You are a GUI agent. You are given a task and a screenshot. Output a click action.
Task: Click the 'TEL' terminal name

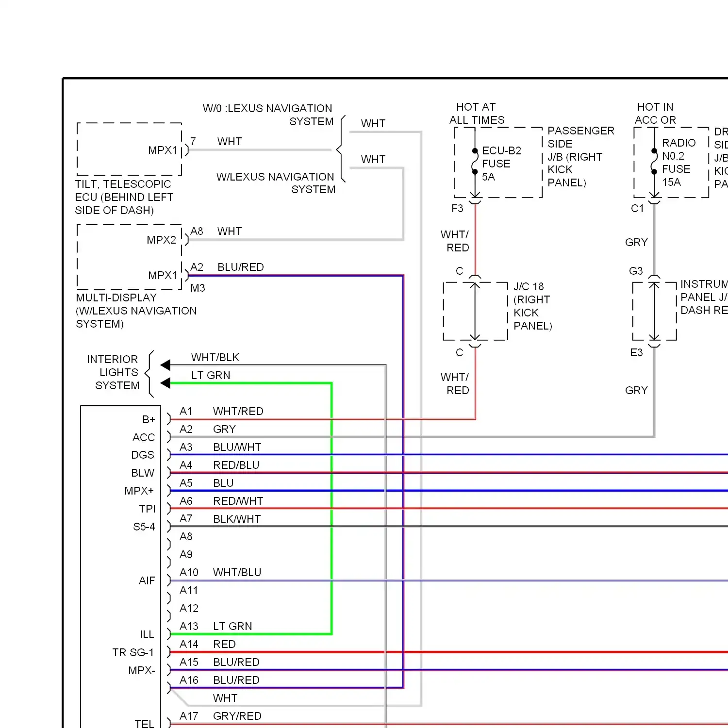(144, 724)
